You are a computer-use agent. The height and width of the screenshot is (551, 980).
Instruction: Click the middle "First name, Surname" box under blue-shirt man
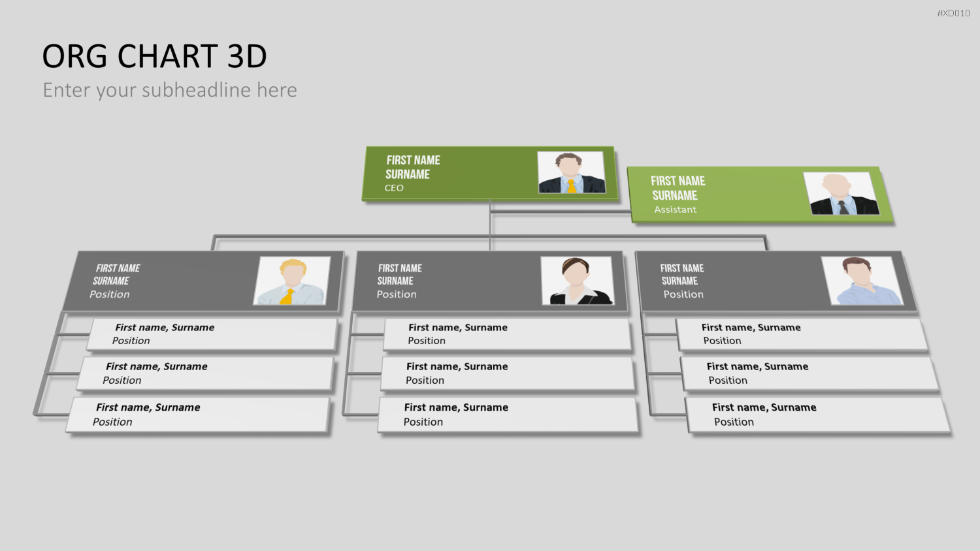tap(809, 373)
